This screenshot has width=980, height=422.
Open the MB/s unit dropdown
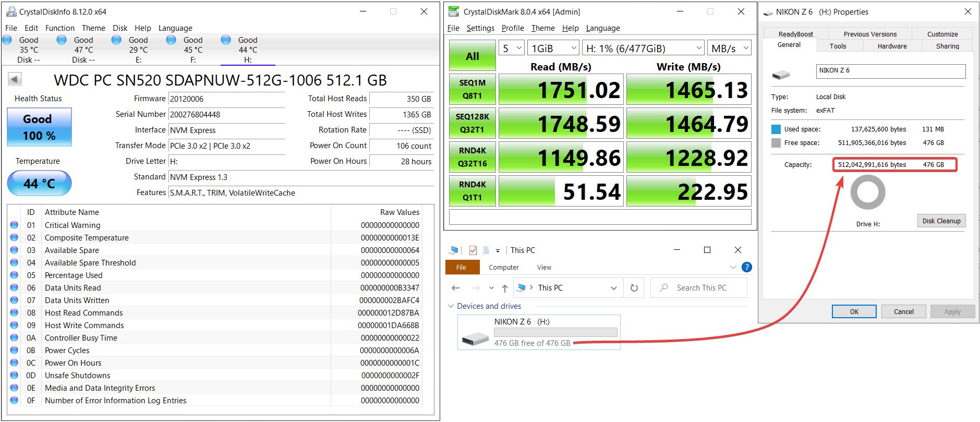click(x=729, y=49)
